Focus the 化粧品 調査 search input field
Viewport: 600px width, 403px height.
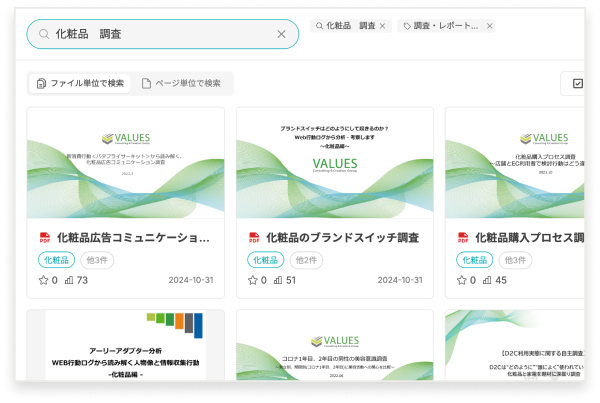163,34
